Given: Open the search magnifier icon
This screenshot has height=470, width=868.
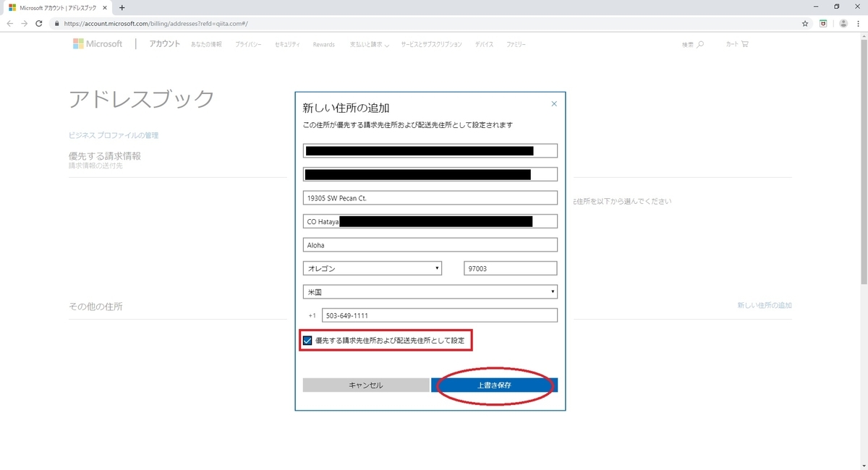Looking at the screenshot, I should click(699, 43).
